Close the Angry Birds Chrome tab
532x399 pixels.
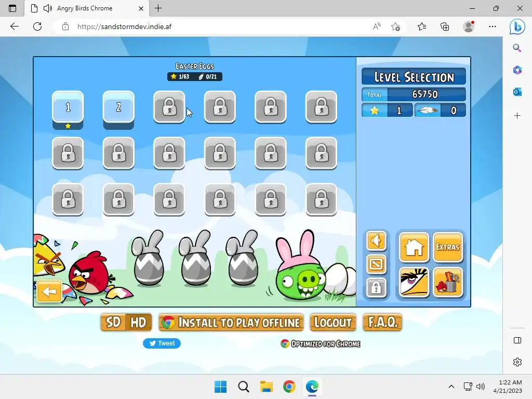(x=141, y=8)
